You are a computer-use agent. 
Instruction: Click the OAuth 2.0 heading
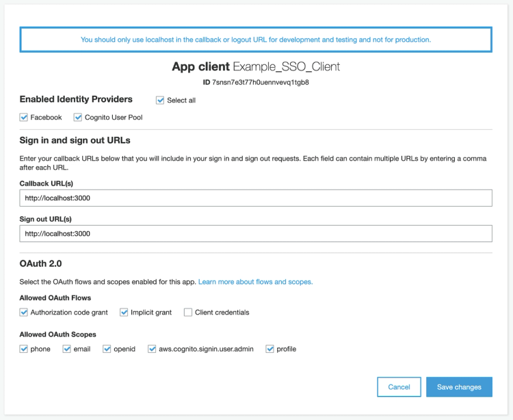[x=40, y=263]
